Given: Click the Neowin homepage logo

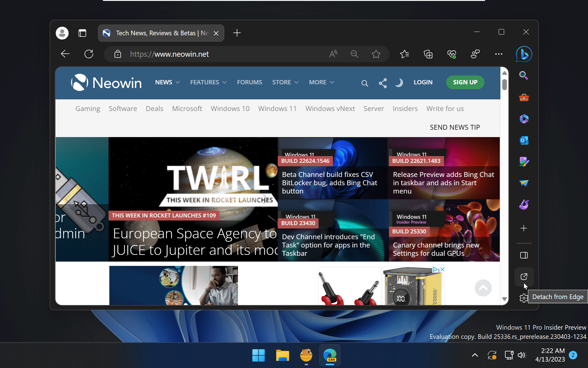Looking at the screenshot, I should coord(106,82).
